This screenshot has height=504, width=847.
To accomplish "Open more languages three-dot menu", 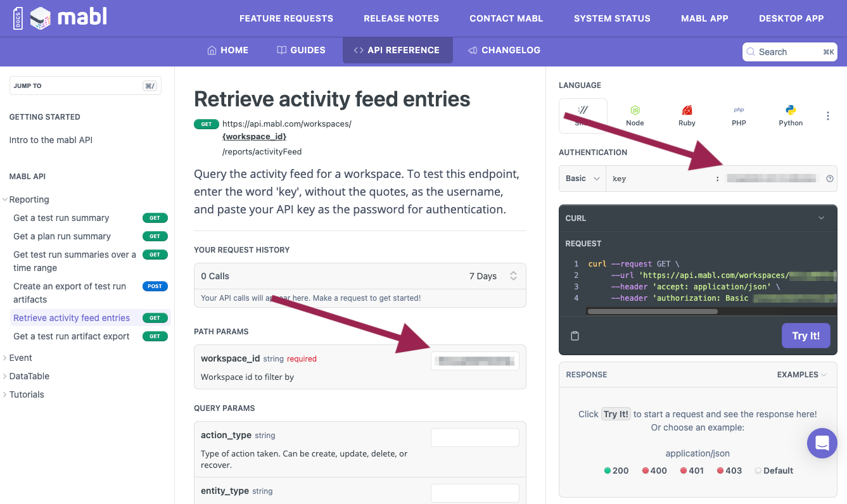I will (x=828, y=116).
